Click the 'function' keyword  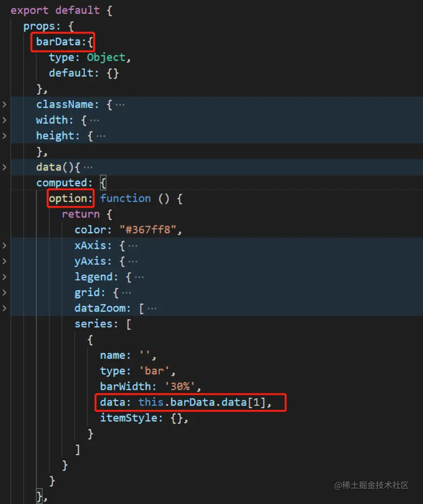(125, 198)
